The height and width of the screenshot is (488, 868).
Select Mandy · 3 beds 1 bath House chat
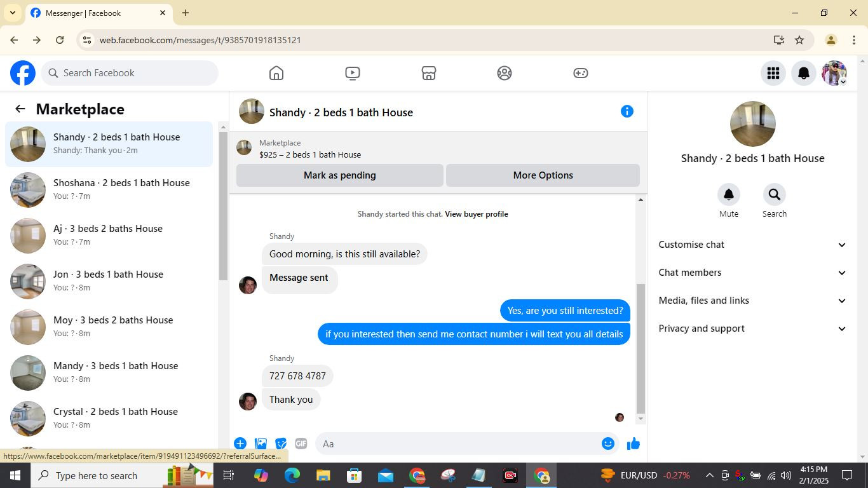(109, 373)
